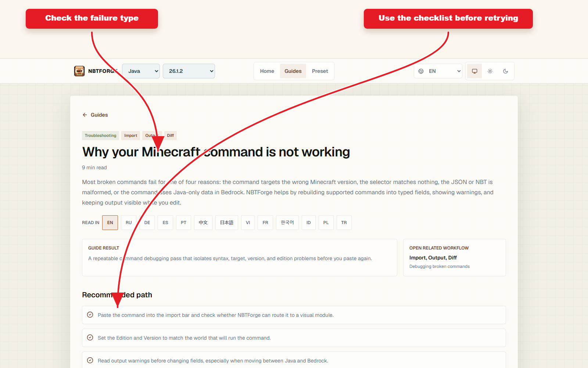Read the guide in 한국어
The image size is (588, 368).
287,223
